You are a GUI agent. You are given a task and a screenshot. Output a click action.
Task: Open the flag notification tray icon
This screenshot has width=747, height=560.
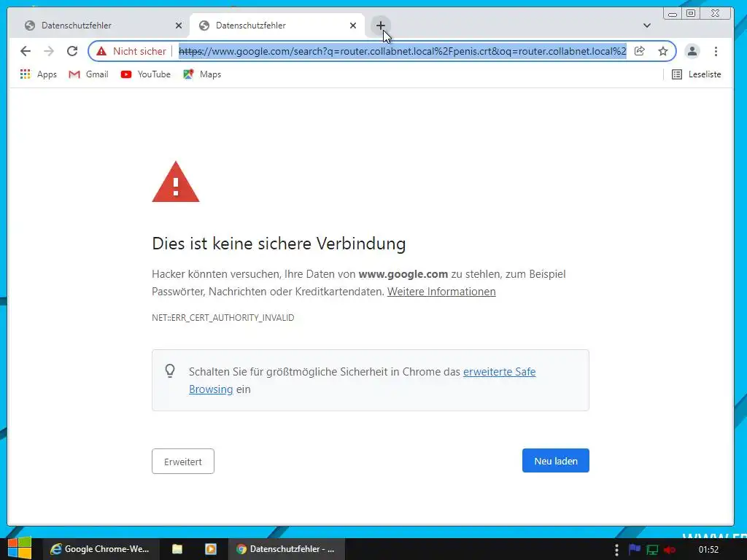[x=634, y=550]
